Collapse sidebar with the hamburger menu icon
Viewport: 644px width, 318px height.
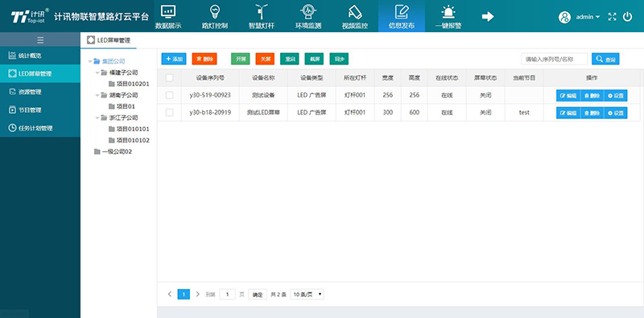(x=39, y=40)
